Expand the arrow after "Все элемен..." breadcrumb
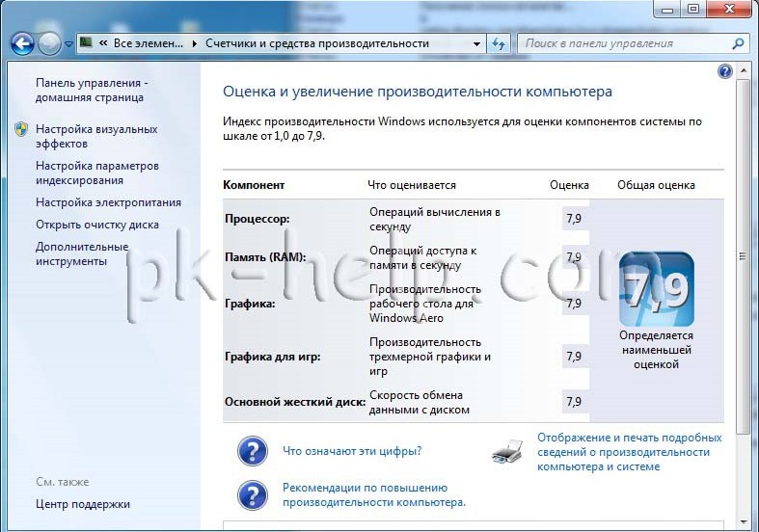This screenshot has height=532, width=759. pos(195,43)
